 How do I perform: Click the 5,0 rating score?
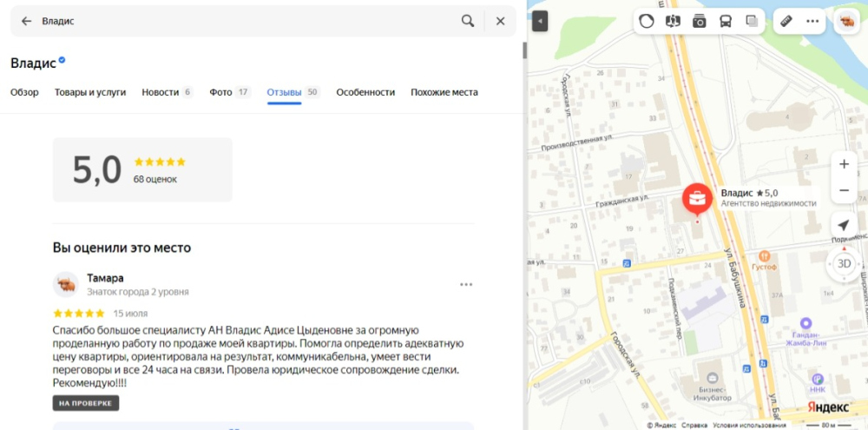(x=97, y=170)
